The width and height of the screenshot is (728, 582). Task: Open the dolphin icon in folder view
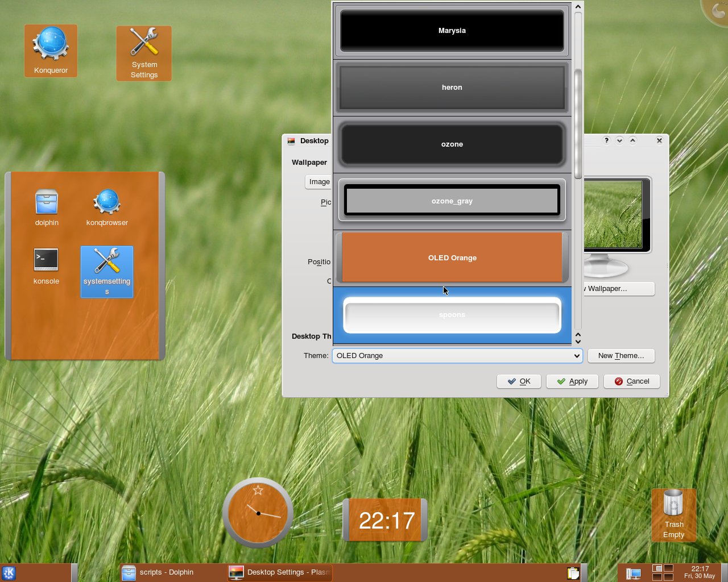point(47,208)
